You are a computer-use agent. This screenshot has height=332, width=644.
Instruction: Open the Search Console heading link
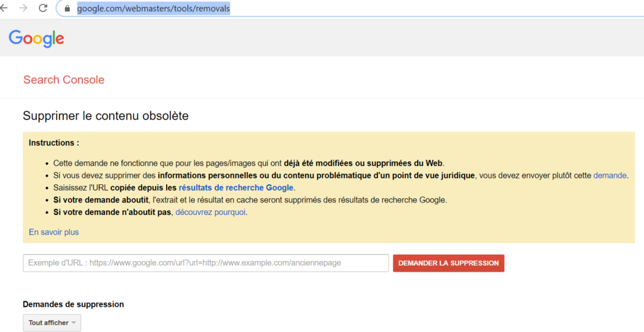point(64,80)
